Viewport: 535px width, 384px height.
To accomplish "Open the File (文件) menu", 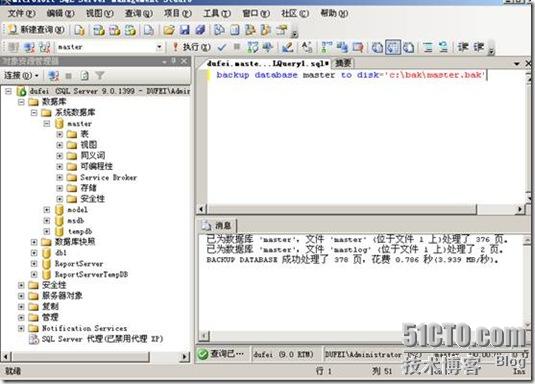I will pos(21,13).
